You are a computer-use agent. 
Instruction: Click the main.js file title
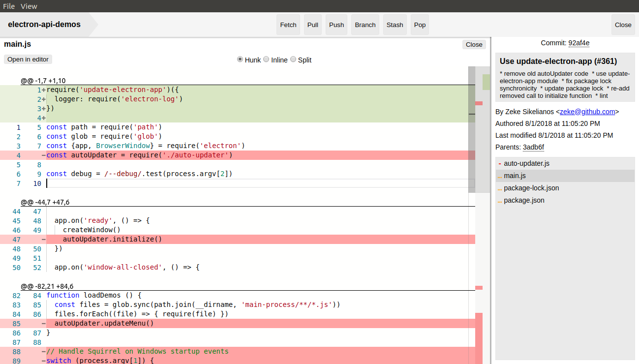click(18, 44)
